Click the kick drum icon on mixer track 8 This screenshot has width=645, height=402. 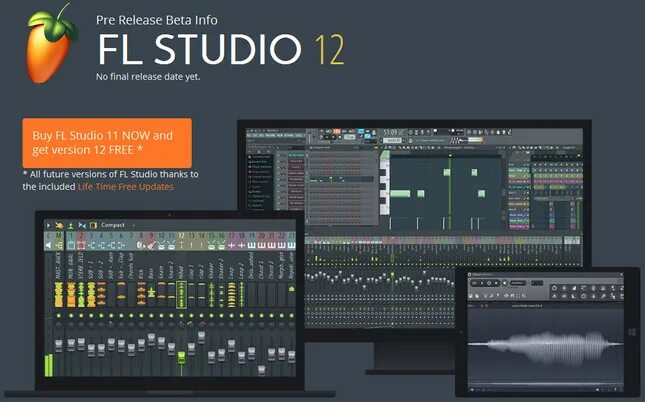pos(141,245)
